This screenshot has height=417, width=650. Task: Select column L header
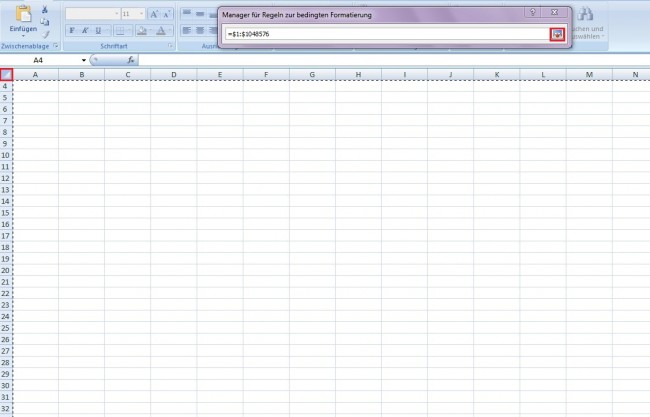point(543,75)
